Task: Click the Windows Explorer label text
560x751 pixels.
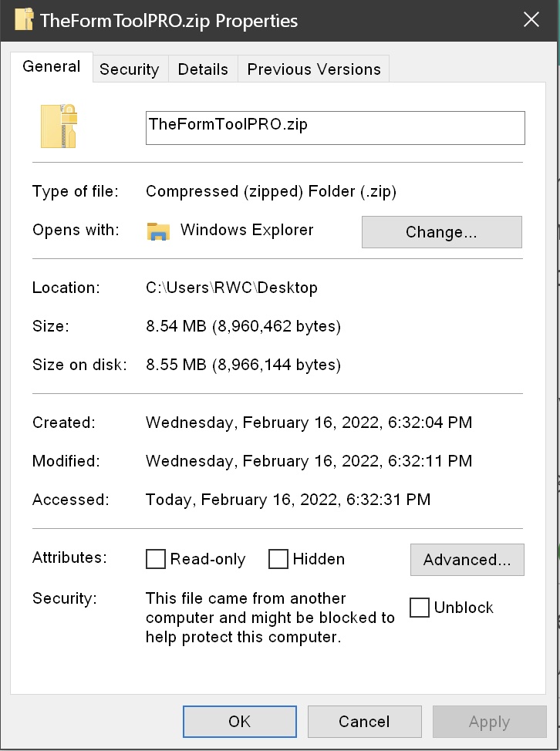Action: 247,230
